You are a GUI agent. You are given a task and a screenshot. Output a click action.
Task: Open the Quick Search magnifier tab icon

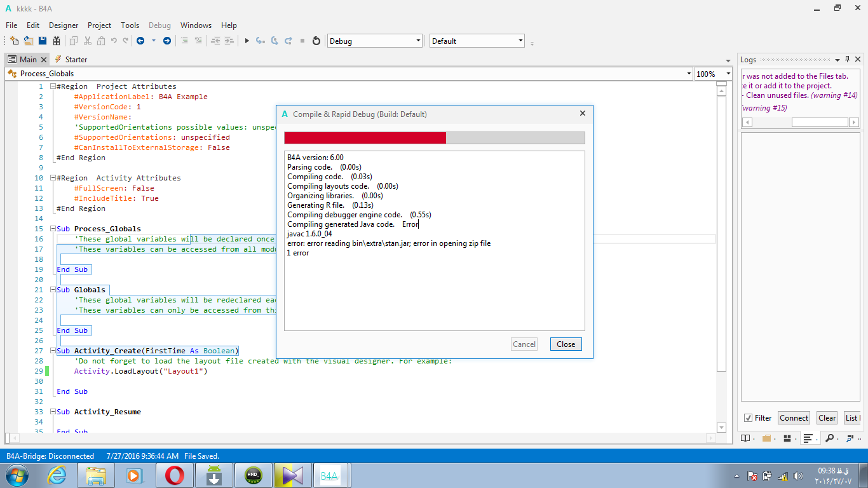[829, 438]
